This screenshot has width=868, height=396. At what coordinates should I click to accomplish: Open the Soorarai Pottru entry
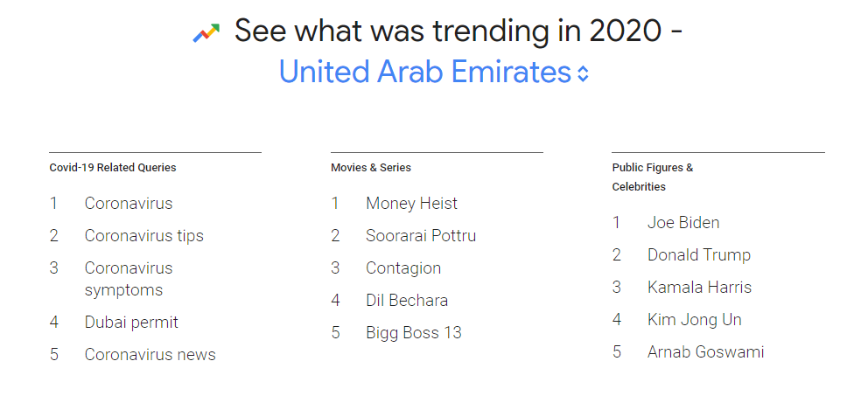point(421,236)
